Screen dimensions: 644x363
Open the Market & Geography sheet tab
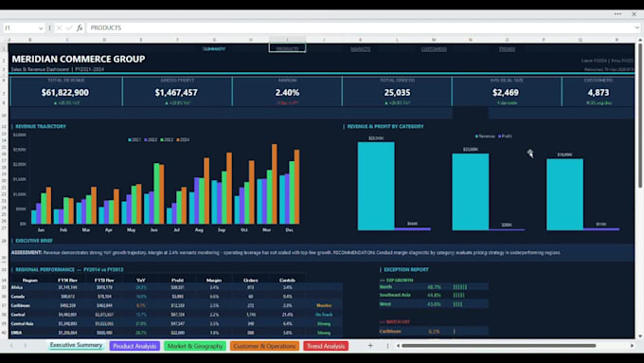(x=195, y=346)
